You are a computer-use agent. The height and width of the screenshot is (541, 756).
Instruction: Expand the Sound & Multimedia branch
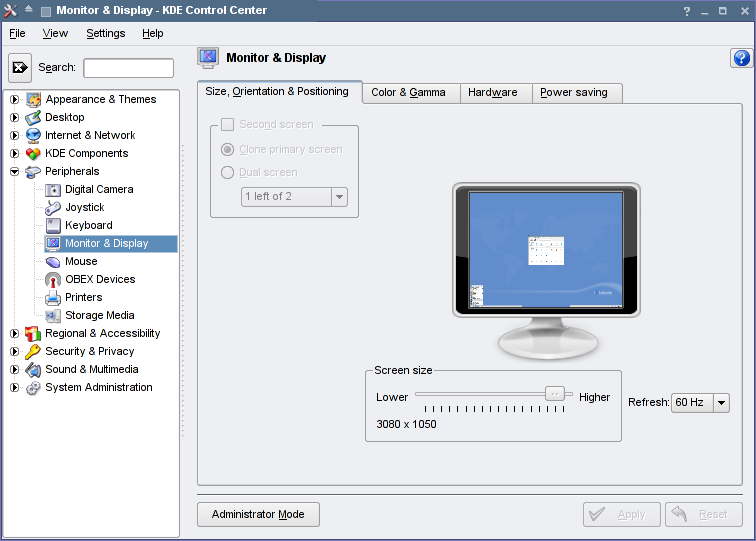(14, 369)
